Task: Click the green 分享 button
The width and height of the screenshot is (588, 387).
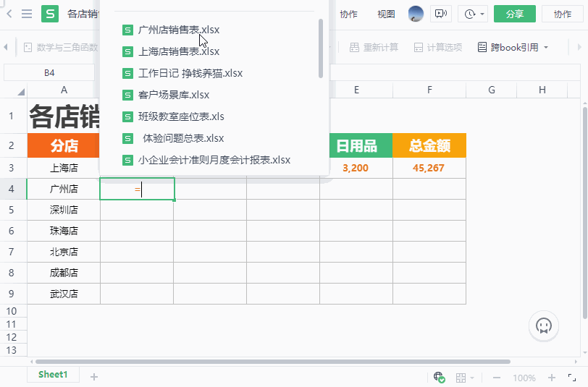Action: (x=514, y=14)
